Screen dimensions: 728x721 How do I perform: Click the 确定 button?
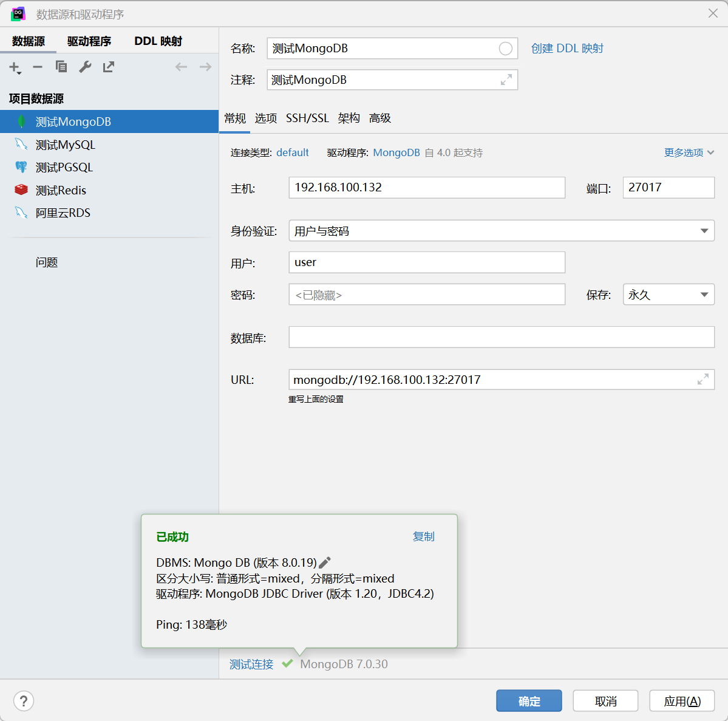(x=529, y=701)
